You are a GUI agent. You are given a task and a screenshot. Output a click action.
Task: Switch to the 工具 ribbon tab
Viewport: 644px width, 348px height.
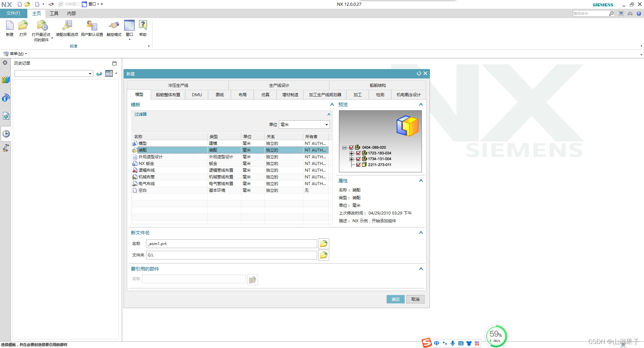[x=54, y=13]
